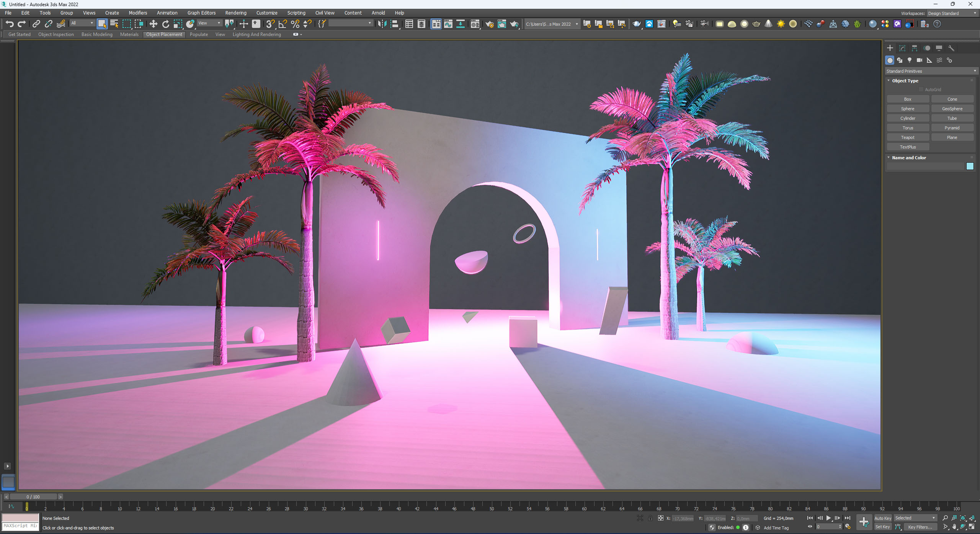This screenshot has height=534, width=980.
Task: Select the Select Object tool
Action: pyautogui.click(x=102, y=24)
